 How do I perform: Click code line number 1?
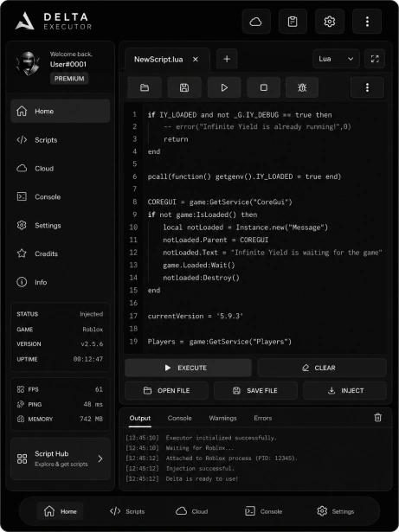click(x=134, y=114)
